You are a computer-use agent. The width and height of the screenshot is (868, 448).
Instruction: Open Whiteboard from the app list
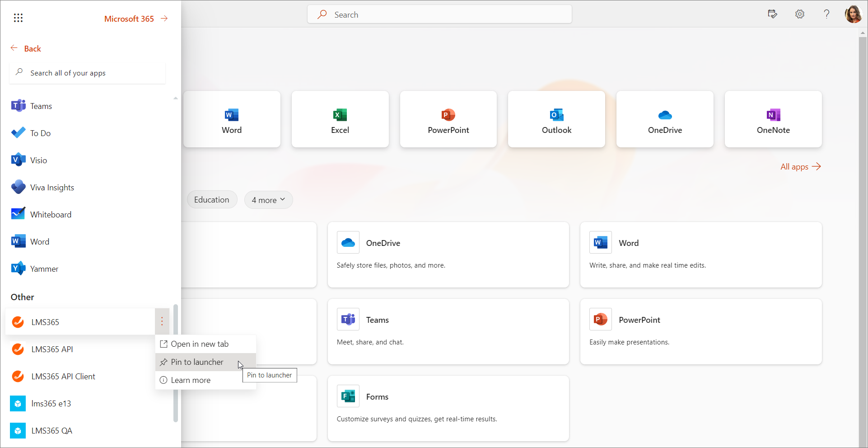click(51, 215)
